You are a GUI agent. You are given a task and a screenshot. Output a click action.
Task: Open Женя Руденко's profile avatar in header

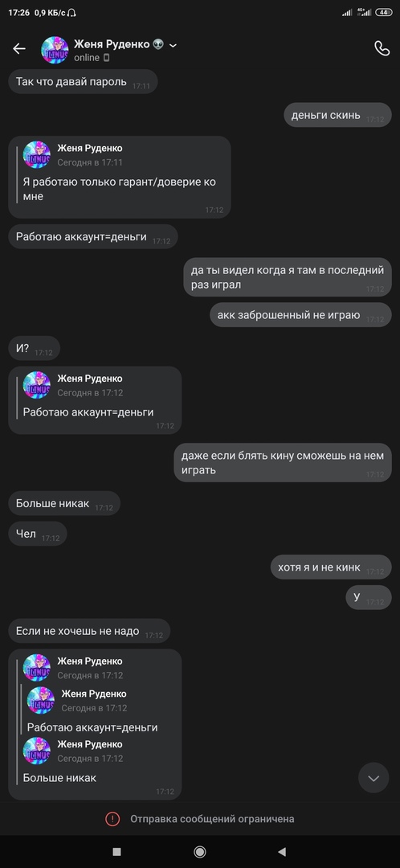55,50
